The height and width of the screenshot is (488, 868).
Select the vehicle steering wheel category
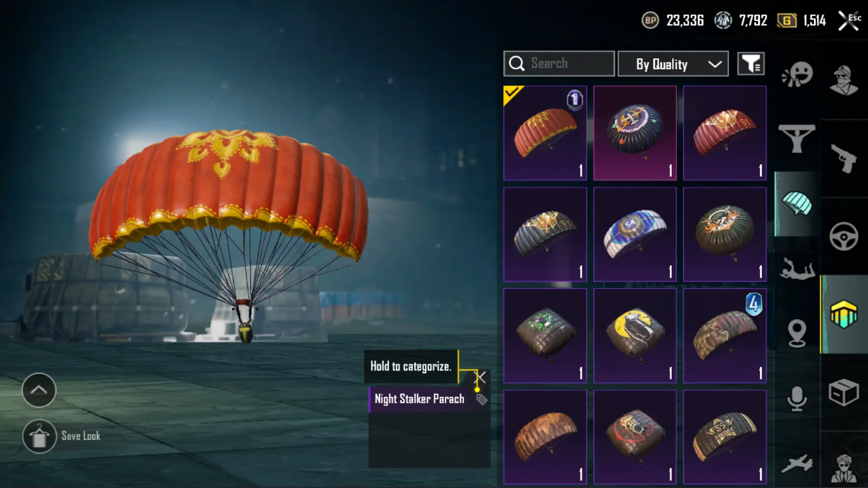click(x=844, y=236)
